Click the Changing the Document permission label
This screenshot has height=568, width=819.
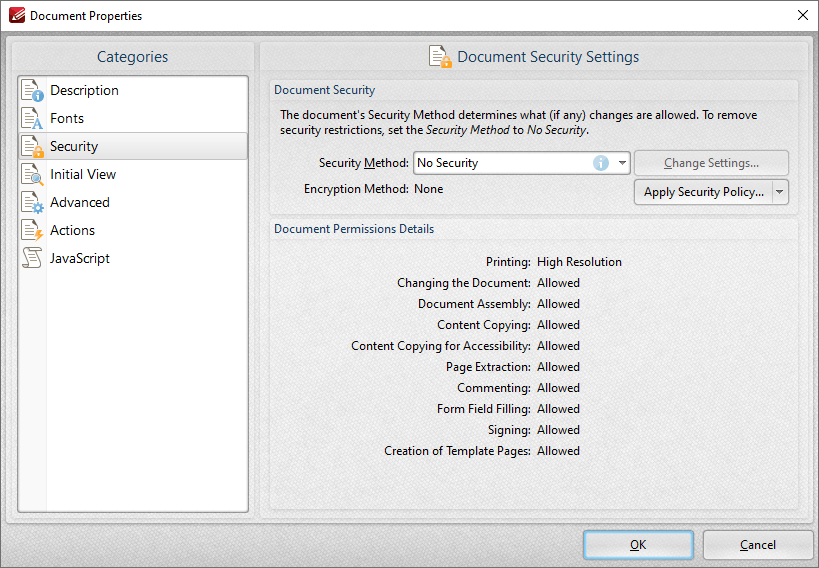464,283
